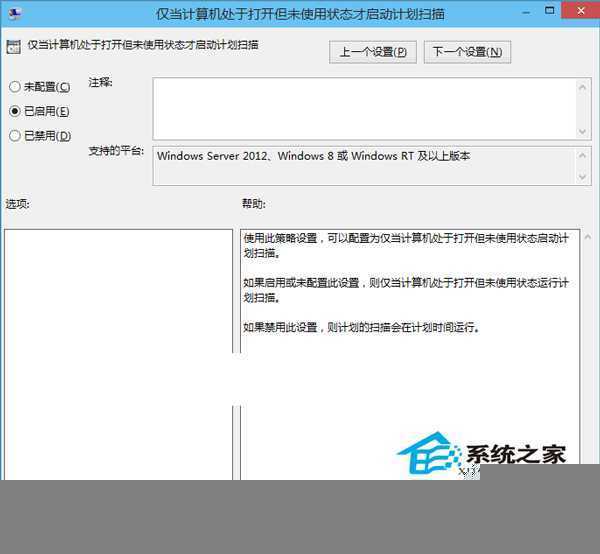Screen dimensions: 600x554
Task: Click the help text '如果禁用此设置'
Action: pos(280,328)
